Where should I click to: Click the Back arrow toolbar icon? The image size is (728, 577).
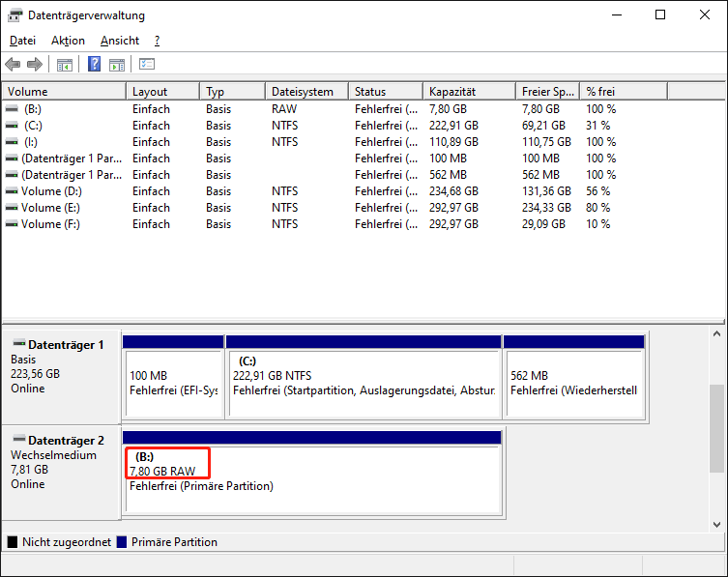13,64
